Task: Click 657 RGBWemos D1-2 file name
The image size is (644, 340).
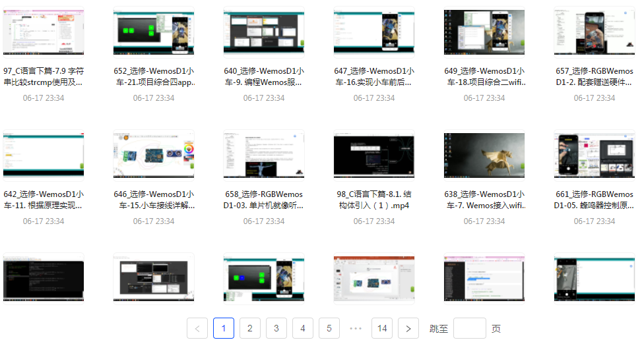Action: pyautogui.click(x=595, y=77)
